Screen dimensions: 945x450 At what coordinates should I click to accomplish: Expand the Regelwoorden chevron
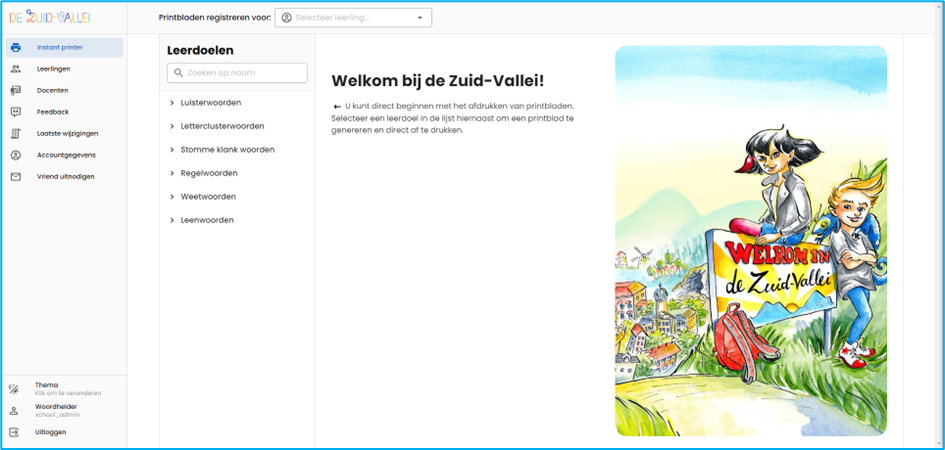pyautogui.click(x=172, y=173)
